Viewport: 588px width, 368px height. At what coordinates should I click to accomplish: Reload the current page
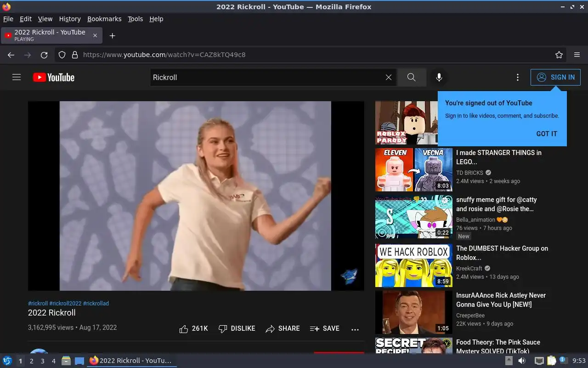point(44,55)
